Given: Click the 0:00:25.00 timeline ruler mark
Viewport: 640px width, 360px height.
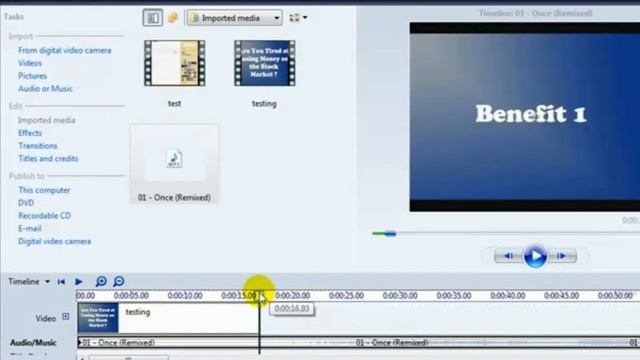Looking at the screenshot, I should tap(346, 296).
